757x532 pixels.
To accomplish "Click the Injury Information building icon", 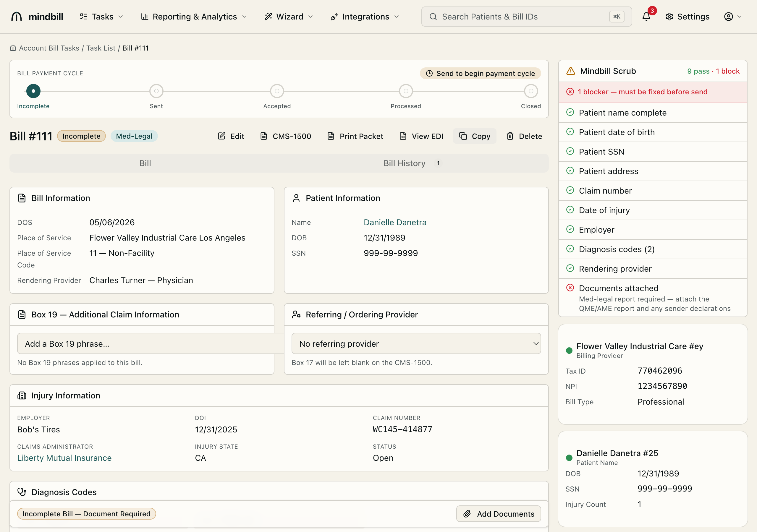I will 22,395.
